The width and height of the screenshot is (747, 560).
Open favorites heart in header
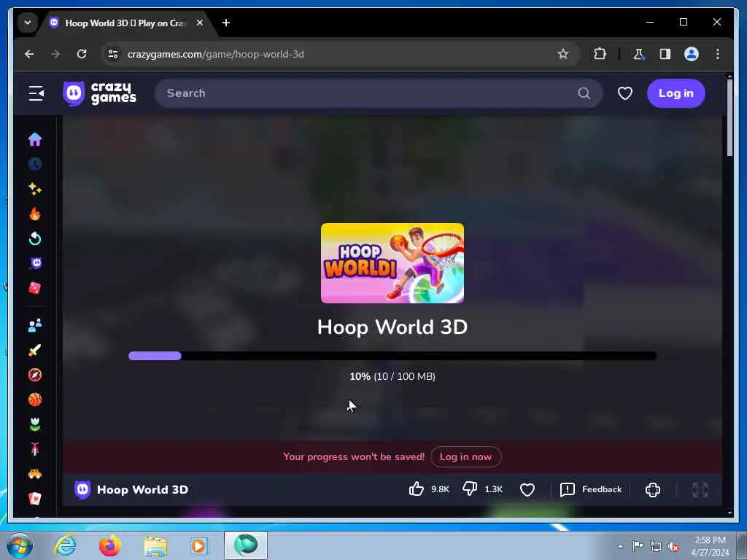[x=625, y=93]
